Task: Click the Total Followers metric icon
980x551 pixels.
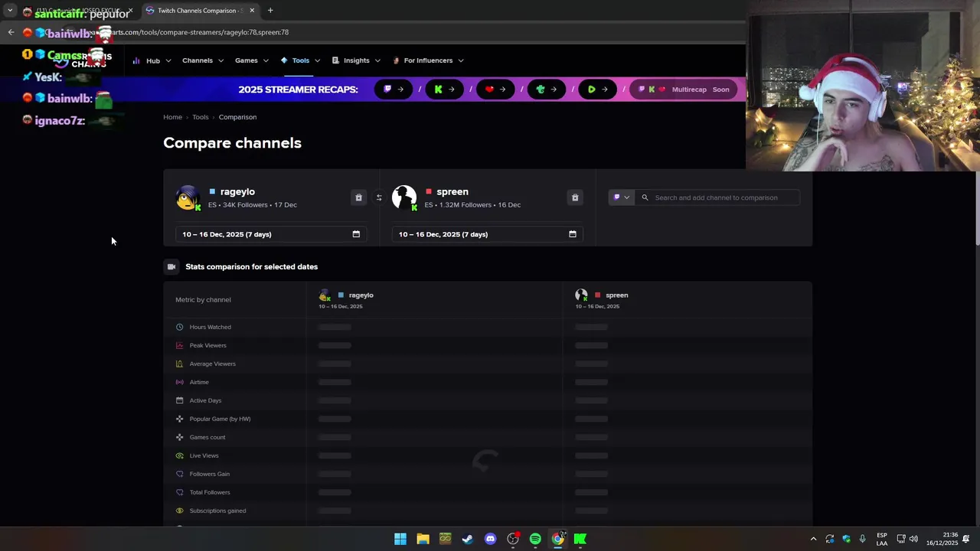Action: pyautogui.click(x=180, y=492)
